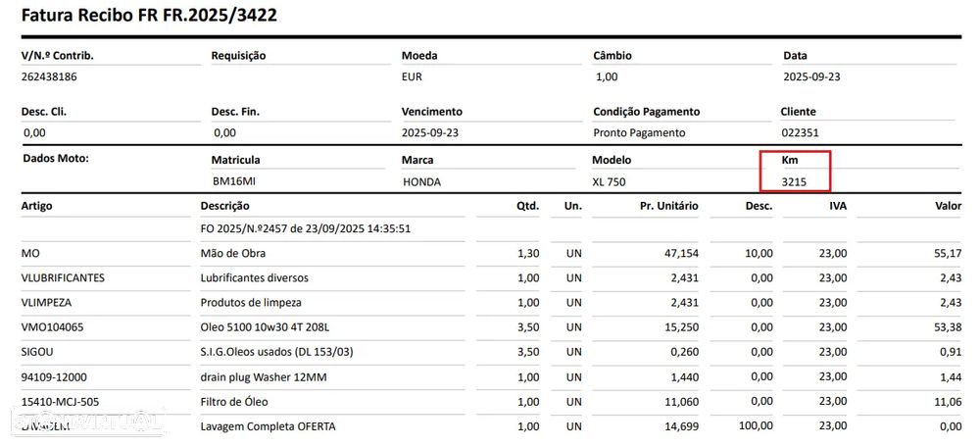Screen dimensions: 980x447
Task: Click the highlighted Km value 3215
Action: [794, 181]
